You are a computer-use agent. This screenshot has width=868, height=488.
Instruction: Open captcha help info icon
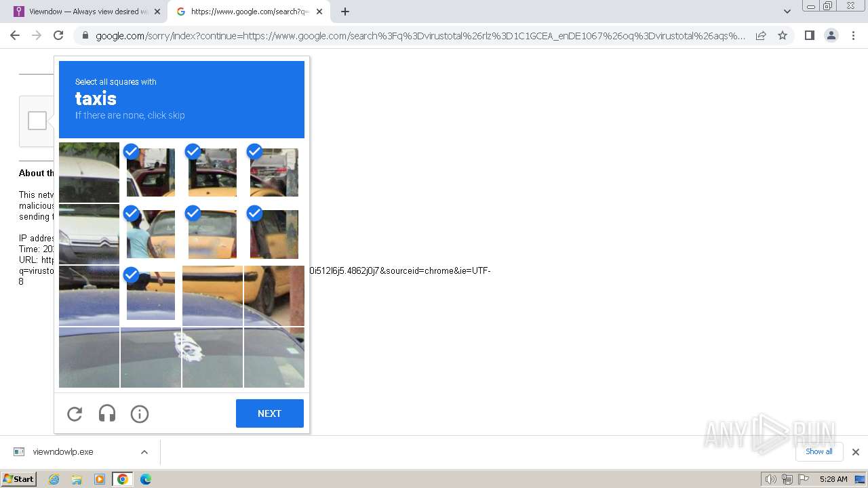coord(140,413)
